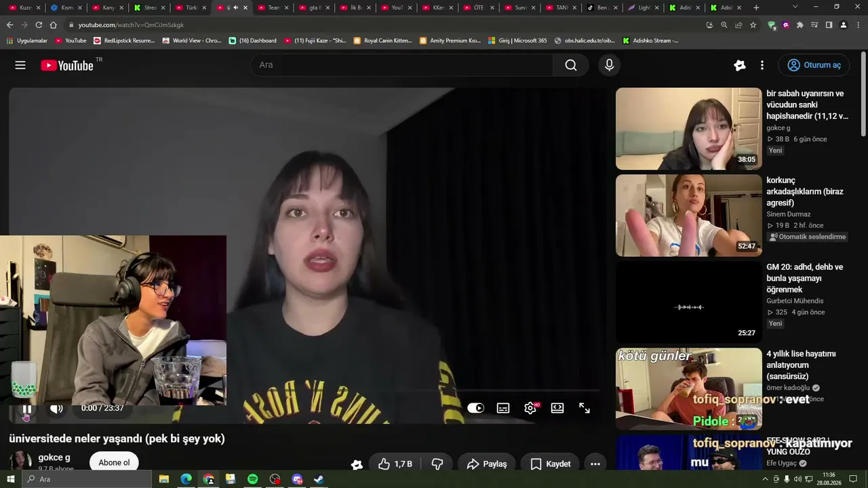Open more actions under the video
Image resolution: width=868 pixels, height=488 pixels.
point(595,464)
